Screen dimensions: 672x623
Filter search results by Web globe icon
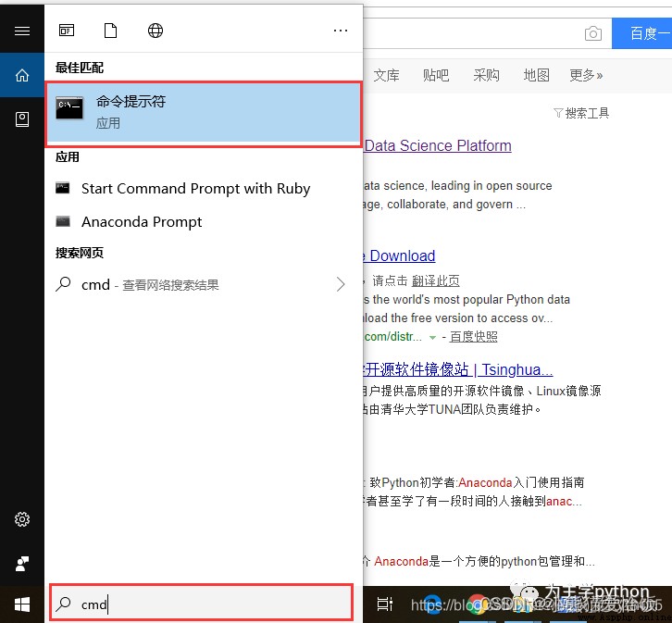click(x=156, y=31)
